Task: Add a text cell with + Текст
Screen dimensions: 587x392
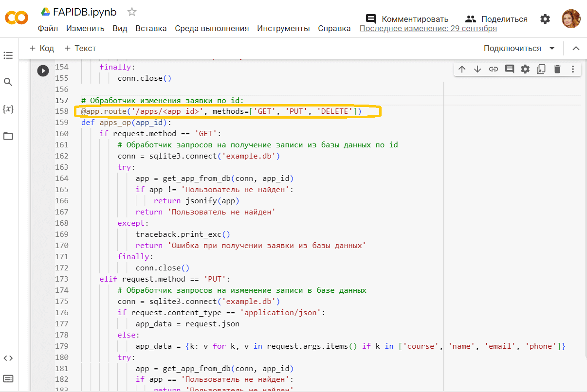Action: [80, 48]
